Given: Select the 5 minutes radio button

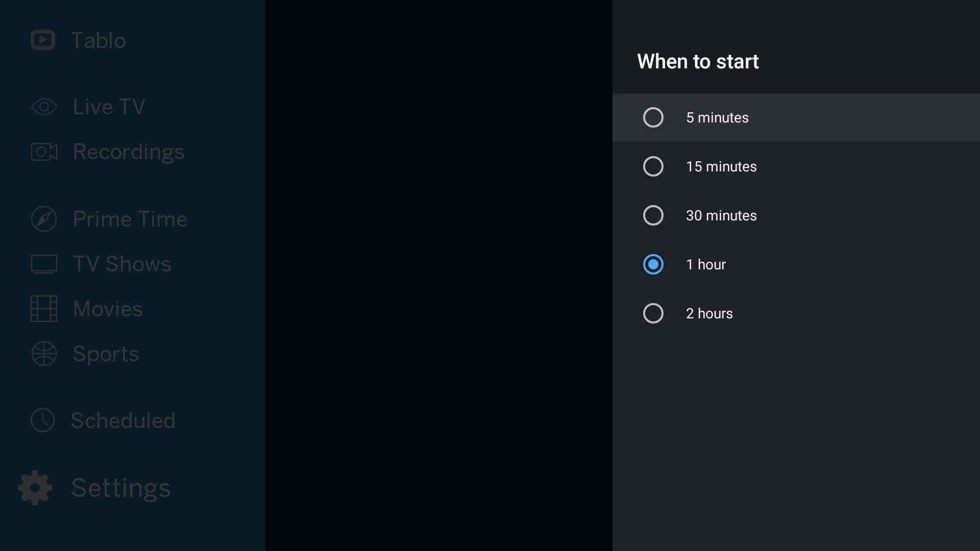Looking at the screenshot, I should 653,117.
